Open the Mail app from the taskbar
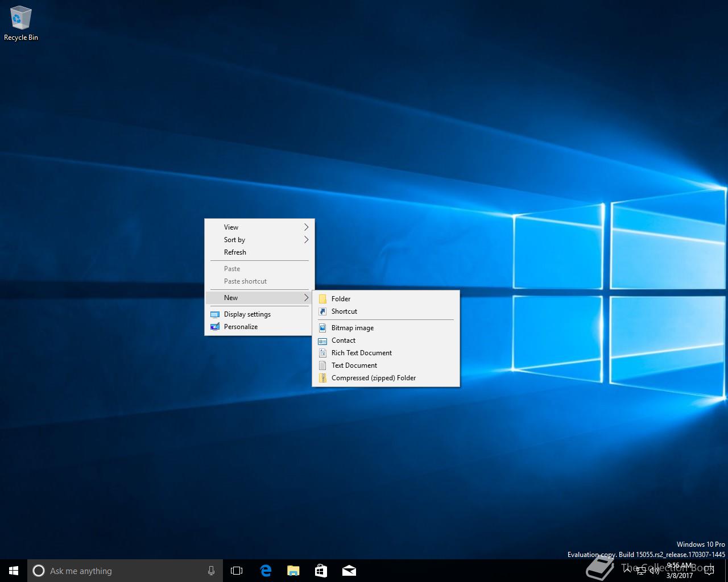The image size is (728, 582). pyautogui.click(x=349, y=571)
